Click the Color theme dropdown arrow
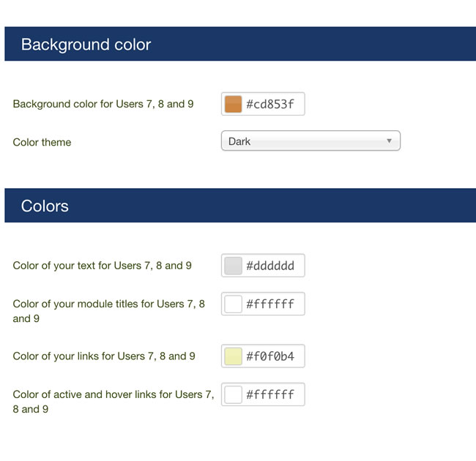Image resolution: width=476 pixels, height=461 pixels. coord(389,140)
